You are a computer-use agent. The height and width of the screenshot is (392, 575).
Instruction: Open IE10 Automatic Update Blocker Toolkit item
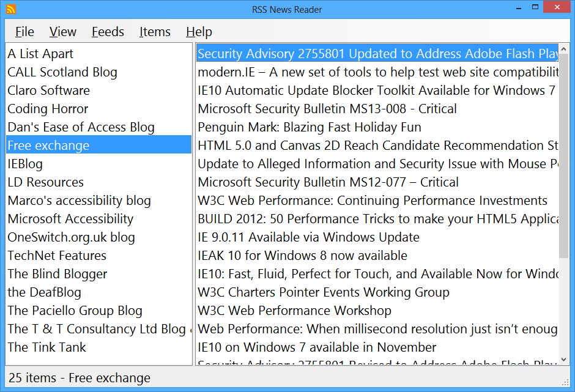[x=377, y=91]
